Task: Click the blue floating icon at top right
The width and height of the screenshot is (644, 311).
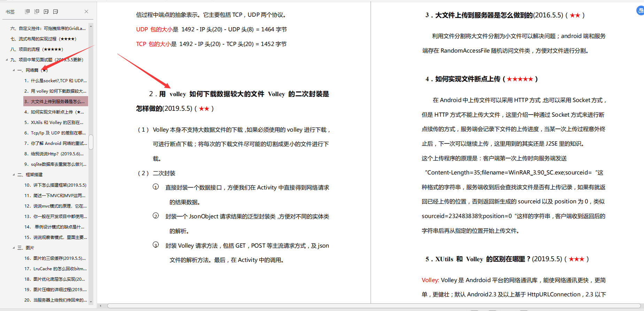Action: click(640, 11)
